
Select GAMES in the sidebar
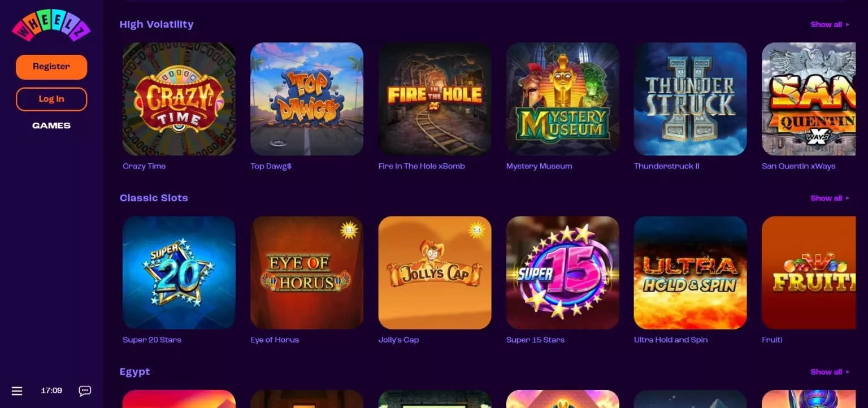click(51, 125)
